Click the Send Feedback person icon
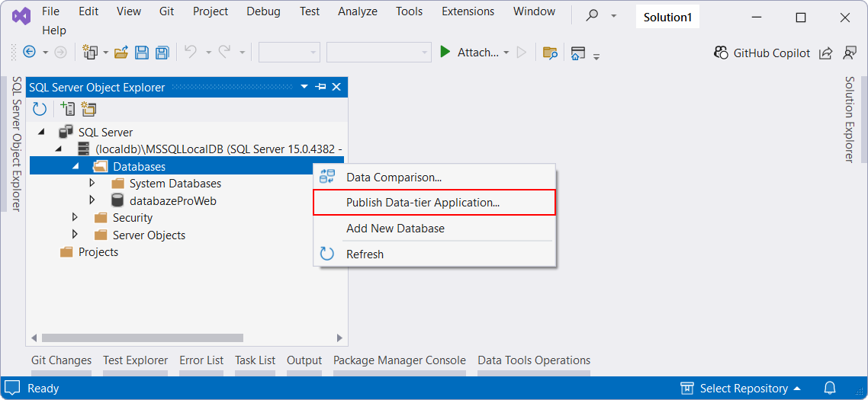This screenshot has height=400, width=868. pyautogui.click(x=849, y=53)
